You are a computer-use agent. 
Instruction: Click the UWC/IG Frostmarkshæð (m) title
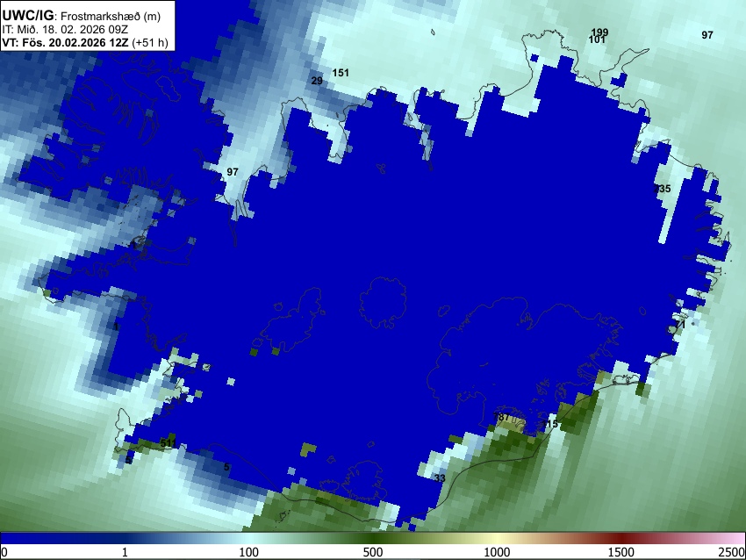click(81, 16)
